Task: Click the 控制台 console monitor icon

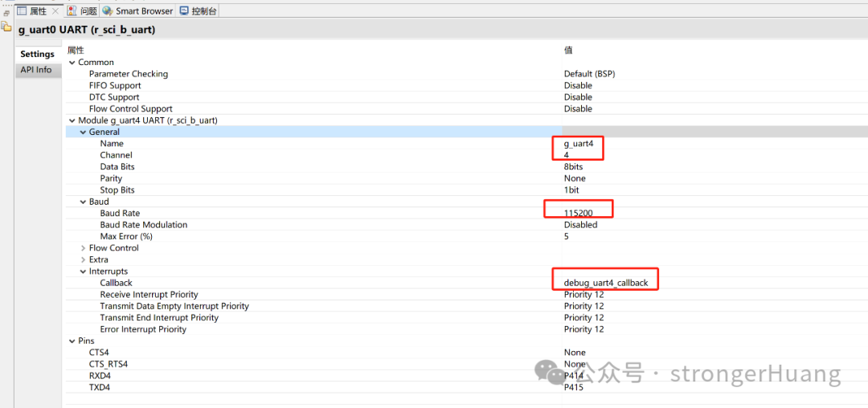Action: coord(184,10)
